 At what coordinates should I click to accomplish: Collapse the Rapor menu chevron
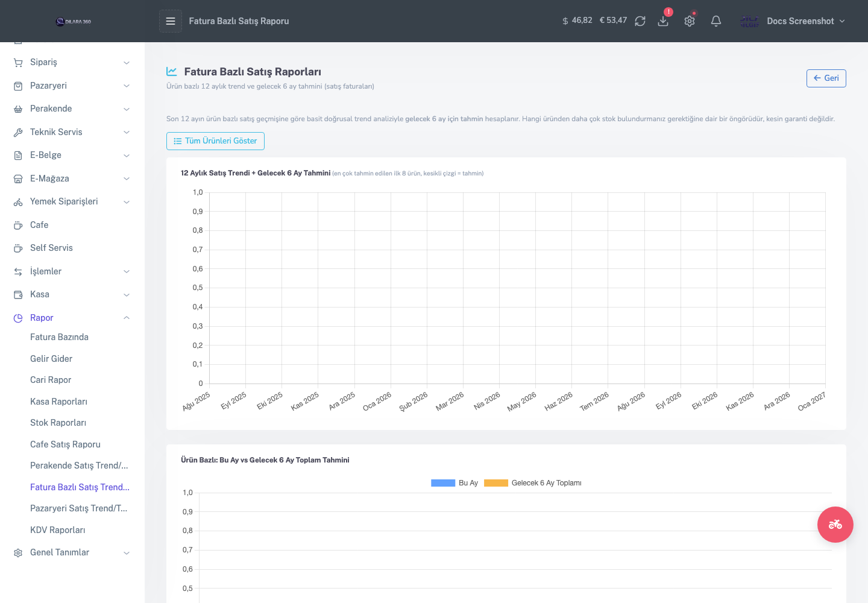127,318
